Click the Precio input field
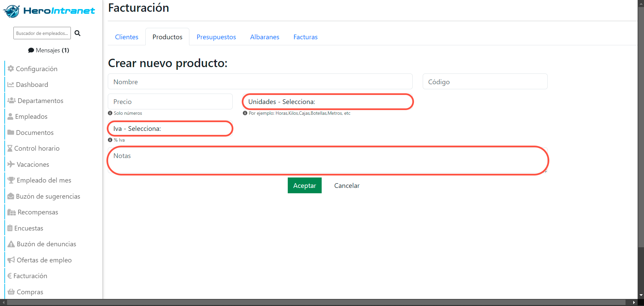The width and height of the screenshot is (644, 306). 170,102
